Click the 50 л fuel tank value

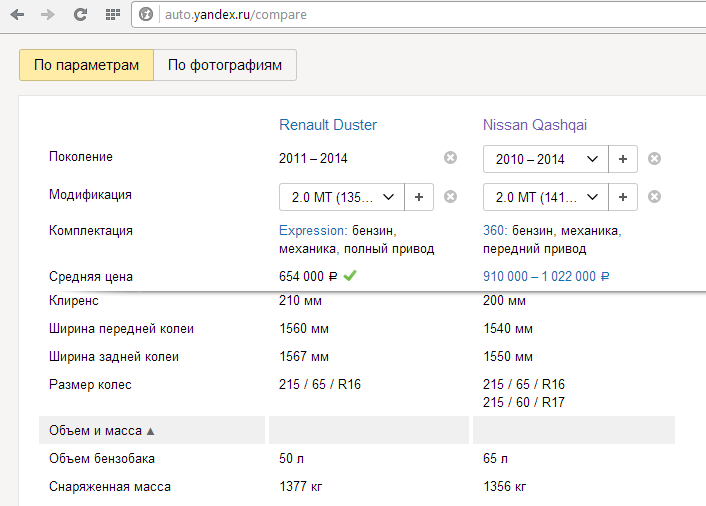coord(291,458)
